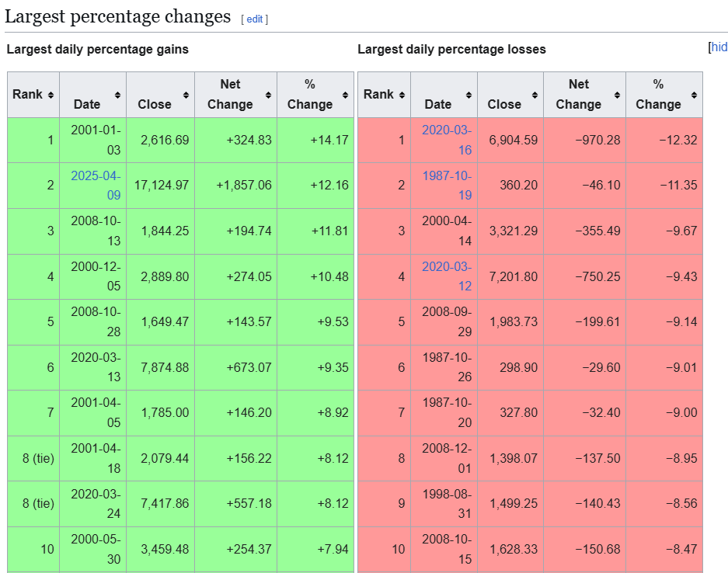
Task: Click the 17,124.97 close value cell
Action: point(160,186)
